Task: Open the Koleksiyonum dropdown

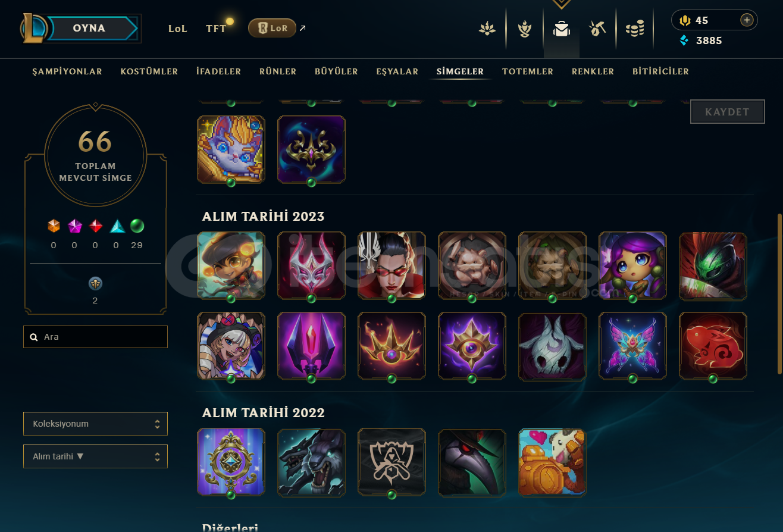Action: pos(95,424)
